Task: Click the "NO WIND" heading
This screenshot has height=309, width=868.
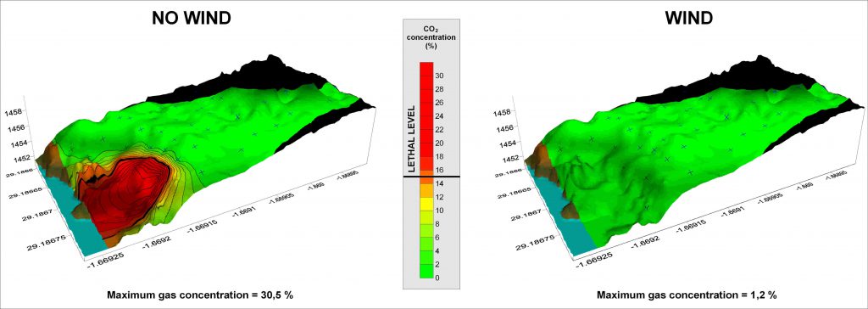Action: coord(191,19)
